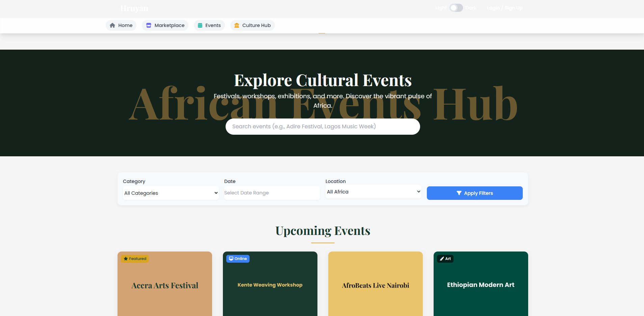
Task: Open the AfroBeats Live Nairobi event card
Action: [375, 285]
